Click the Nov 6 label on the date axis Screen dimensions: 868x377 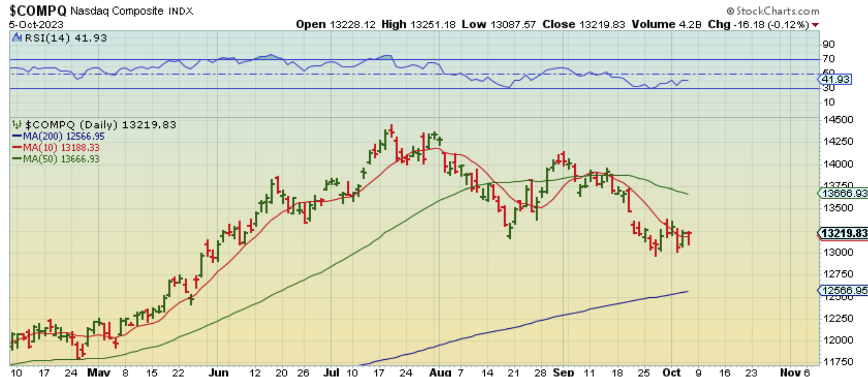click(795, 372)
